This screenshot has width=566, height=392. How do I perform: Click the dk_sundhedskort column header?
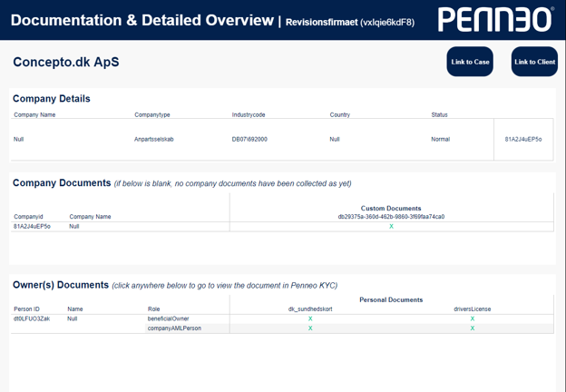pyautogui.click(x=310, y=309)
